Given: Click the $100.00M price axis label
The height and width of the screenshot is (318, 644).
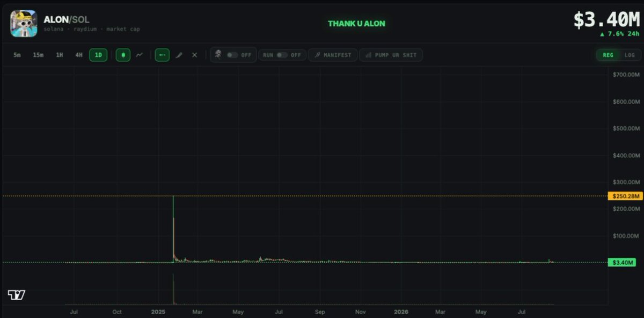Looking at the screenshot, I should (626, 236).
